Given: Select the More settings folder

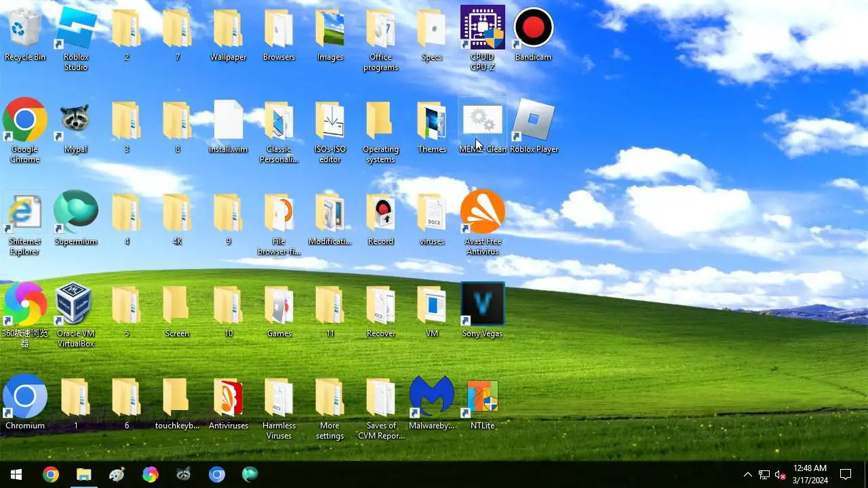Looking at the screenshot, I should pos(330,407).
